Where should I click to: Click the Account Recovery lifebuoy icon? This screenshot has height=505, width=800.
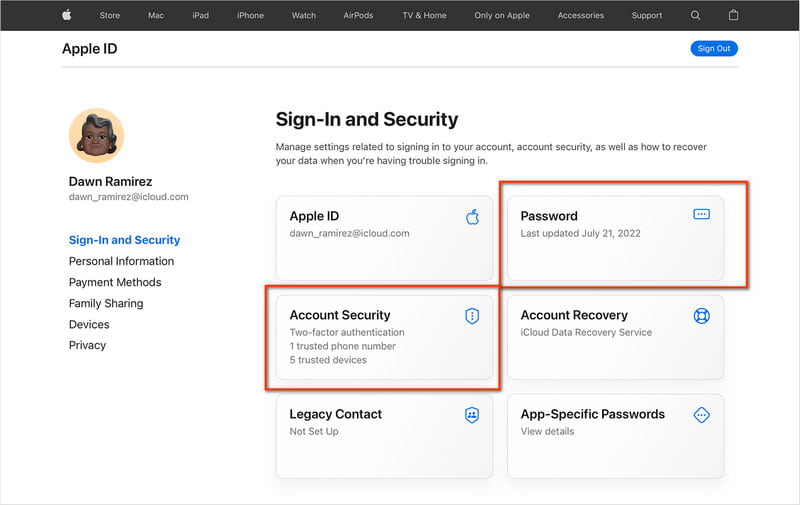tap(702, 316)
